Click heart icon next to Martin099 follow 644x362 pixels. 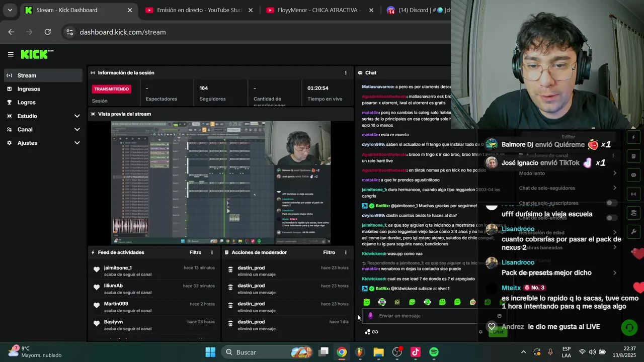[x=97, y=306]
